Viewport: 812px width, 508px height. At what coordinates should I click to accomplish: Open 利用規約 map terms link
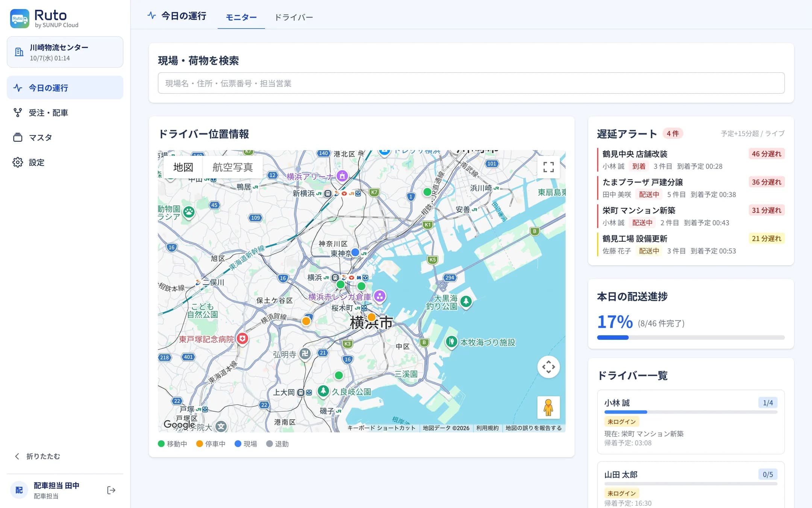click(x=487, y=428)
